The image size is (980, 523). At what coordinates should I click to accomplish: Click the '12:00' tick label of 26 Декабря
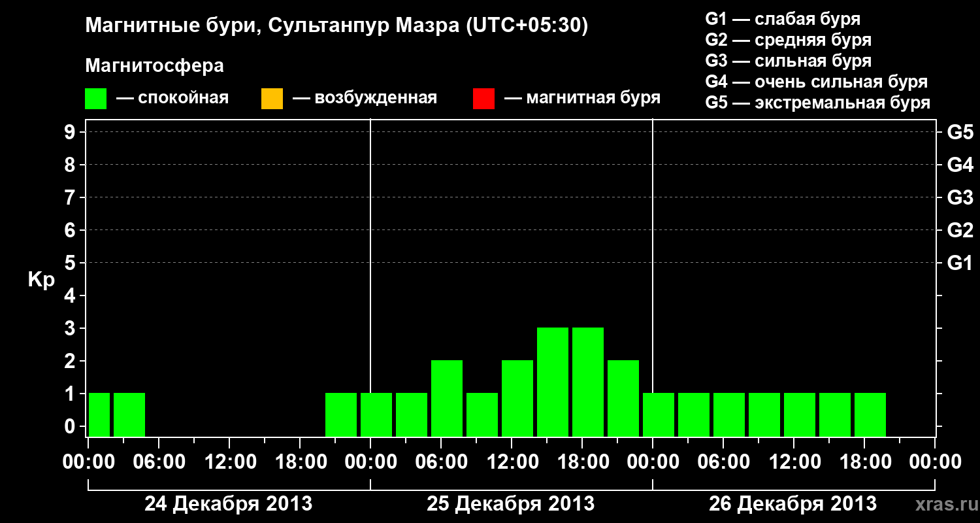tap(794, 462)
